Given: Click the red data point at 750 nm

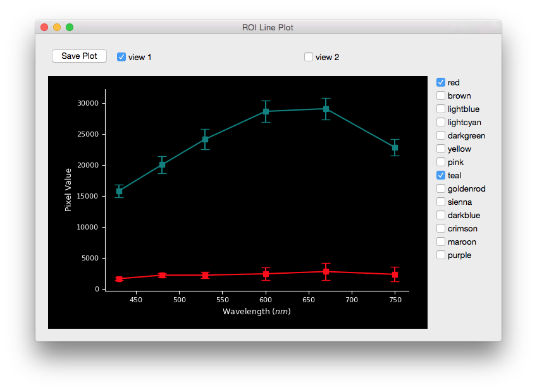Looking at the screenshot, I should 395,274.
